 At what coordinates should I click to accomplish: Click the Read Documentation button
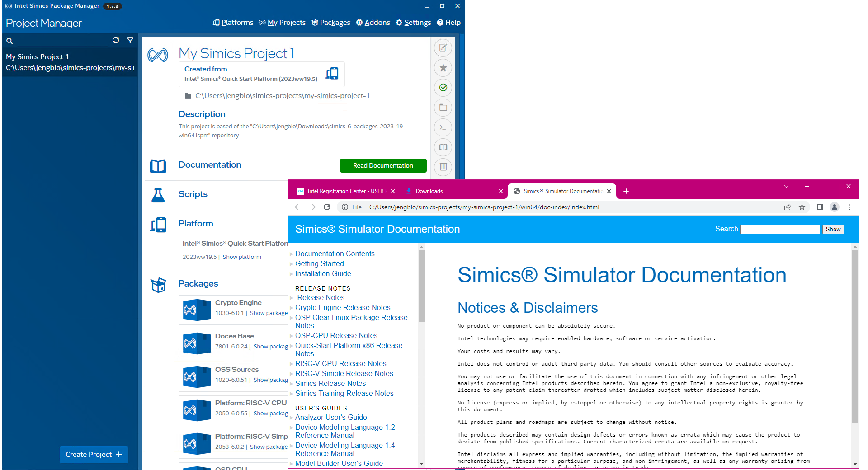click(x=383, y=165)
